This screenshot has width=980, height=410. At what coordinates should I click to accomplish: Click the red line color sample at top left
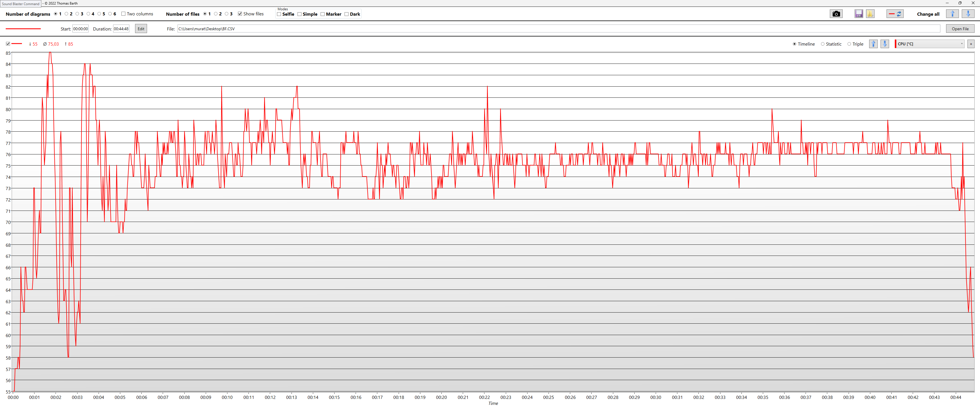point(23,29)
